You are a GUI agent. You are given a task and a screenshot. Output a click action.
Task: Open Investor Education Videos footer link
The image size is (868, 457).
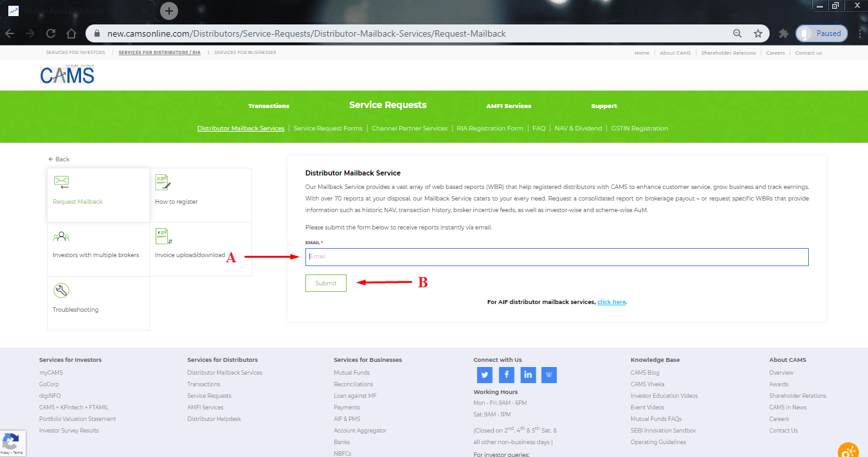click(664, 396)
